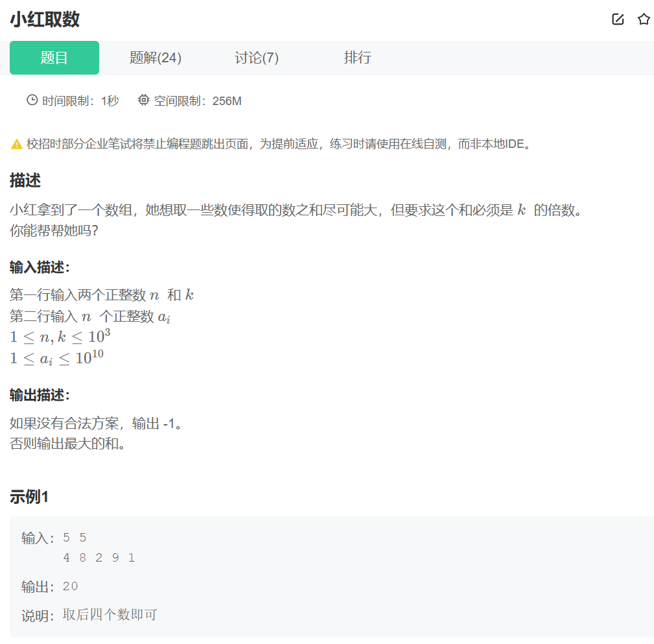Select the edit pencil icon top right

click(616, 19)
